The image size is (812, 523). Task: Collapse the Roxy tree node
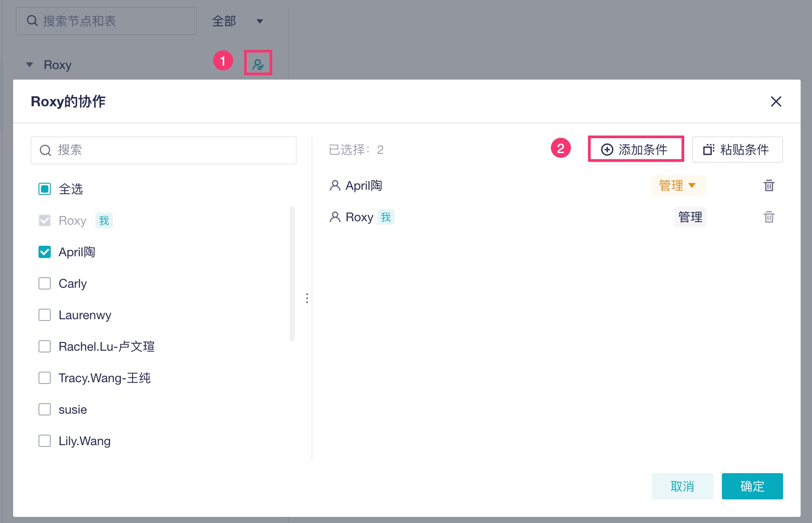pyautogui.click(x=30, y=65)
